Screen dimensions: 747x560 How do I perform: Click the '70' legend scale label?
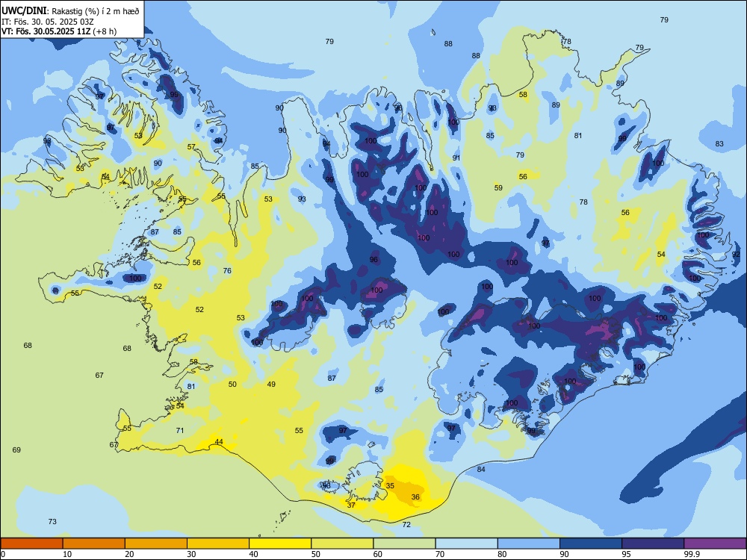pos(440,554)
